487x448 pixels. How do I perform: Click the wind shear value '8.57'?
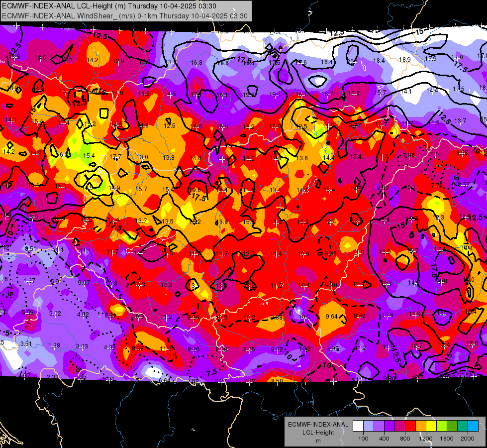tap(464, 185)
